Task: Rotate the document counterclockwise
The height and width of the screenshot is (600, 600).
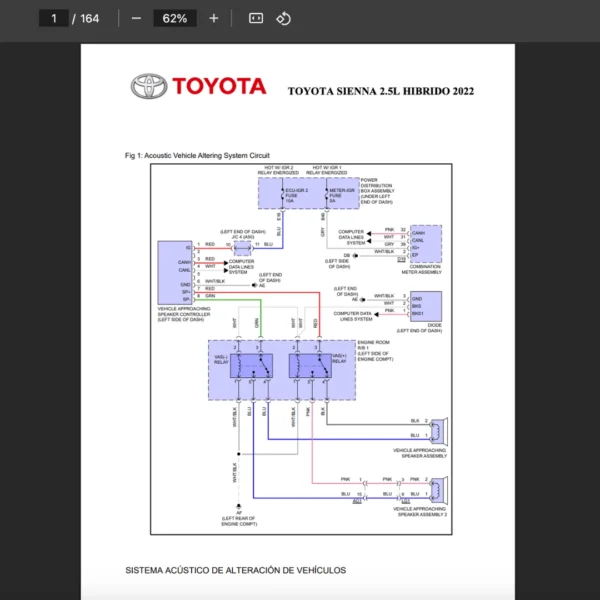Action: pos(283,18)
